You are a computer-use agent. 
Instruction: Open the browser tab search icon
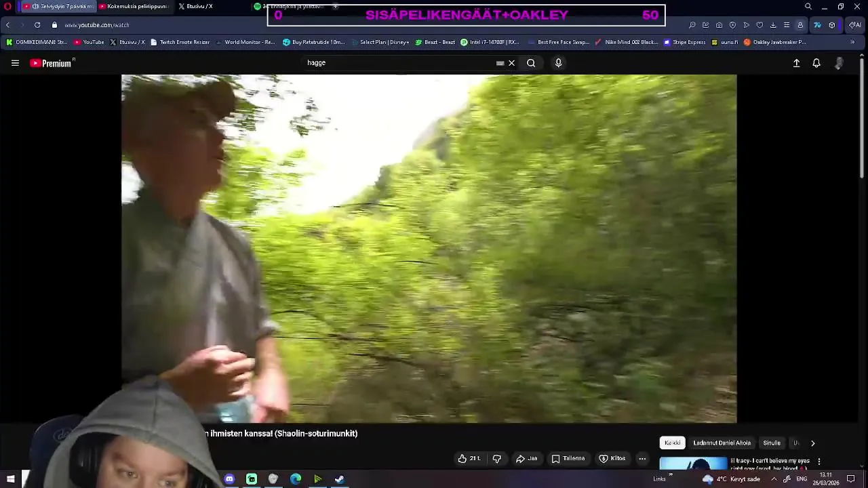808,6
